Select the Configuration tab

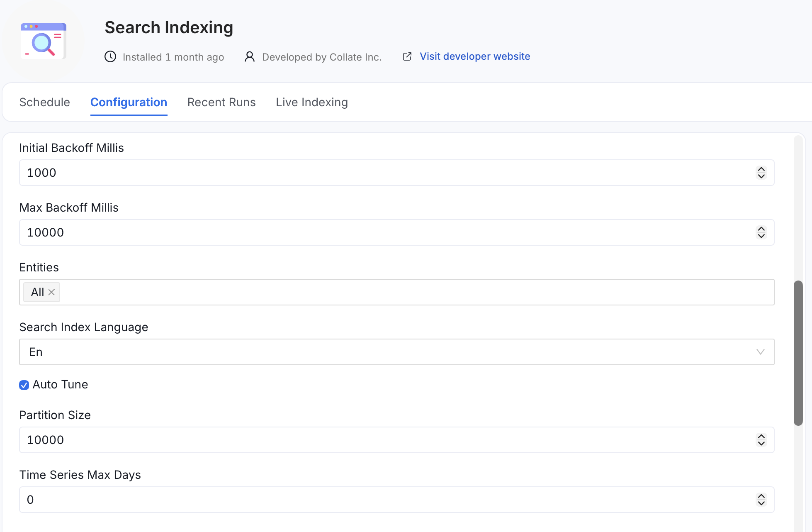click(129, 102)
